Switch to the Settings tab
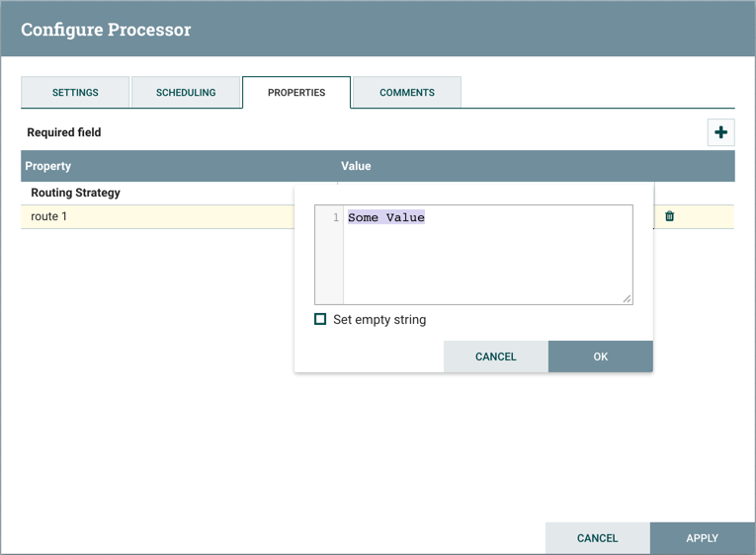The image size is (756, 555). point(75,93)
